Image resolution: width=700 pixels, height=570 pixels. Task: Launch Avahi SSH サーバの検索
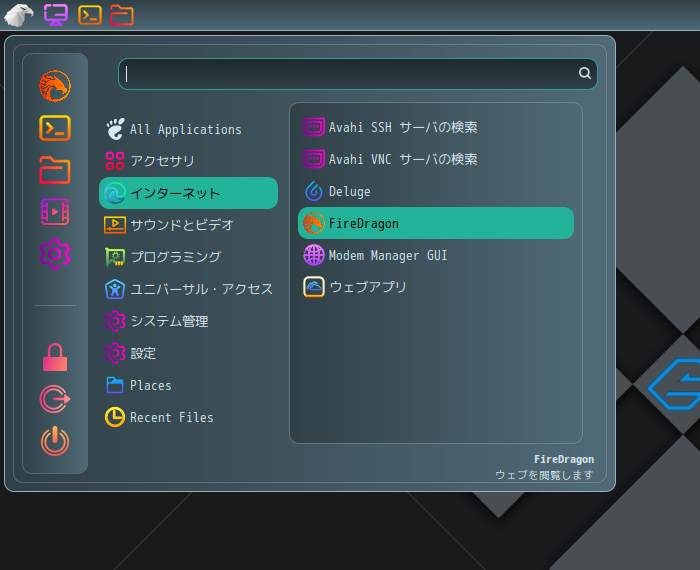click(436, 127)
